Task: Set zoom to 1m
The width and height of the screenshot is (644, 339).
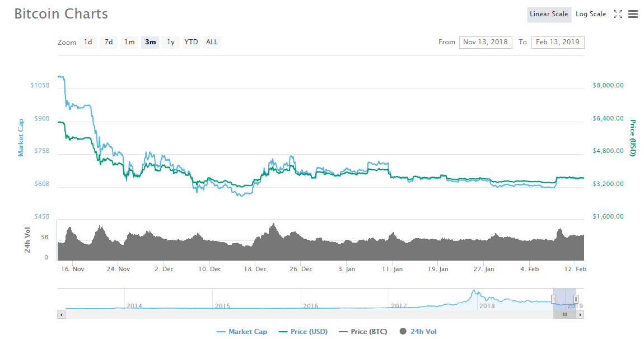Action: click(x=129, y=42)
